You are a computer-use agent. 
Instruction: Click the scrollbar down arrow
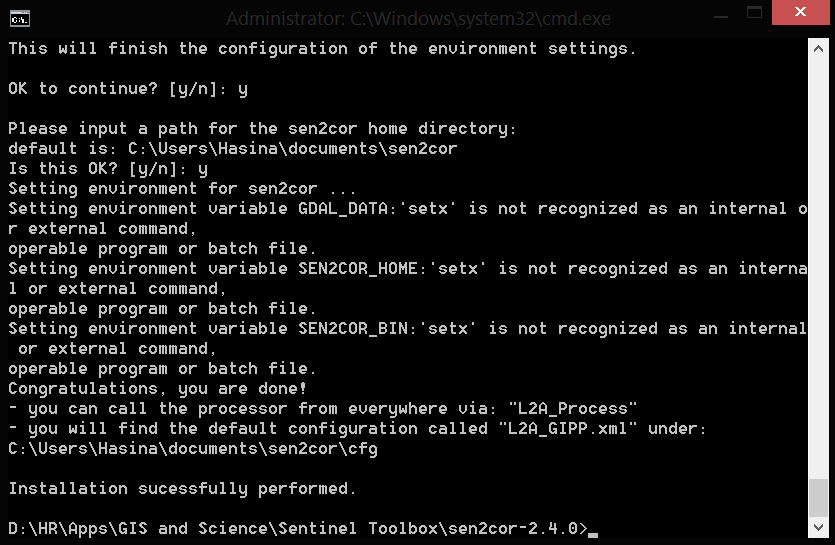coord(818,527)
